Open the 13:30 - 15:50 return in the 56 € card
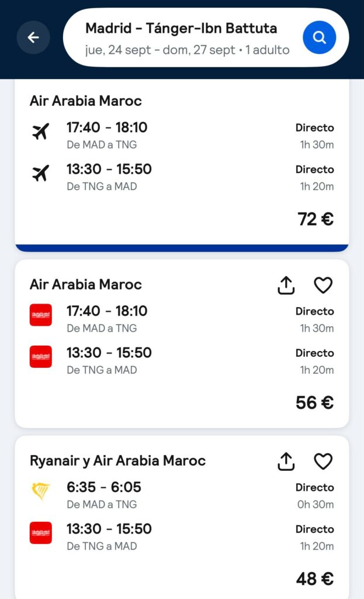 182,360
